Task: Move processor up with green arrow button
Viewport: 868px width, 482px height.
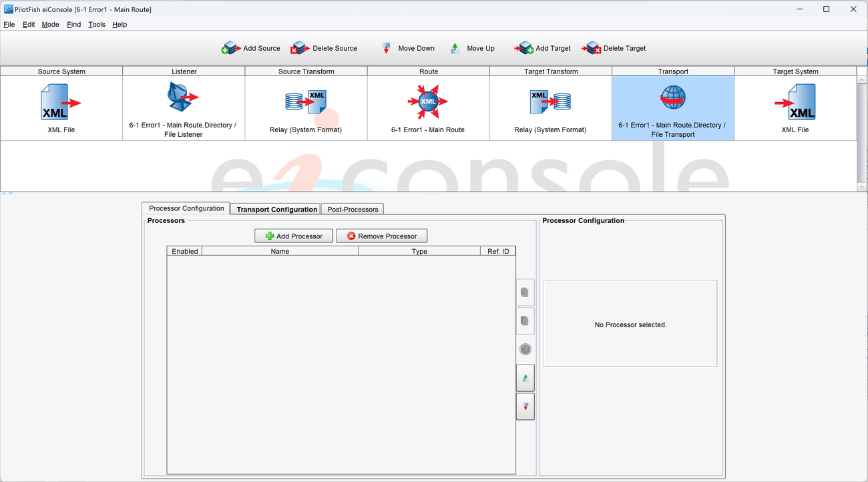Action: click(x=525, y=378)
